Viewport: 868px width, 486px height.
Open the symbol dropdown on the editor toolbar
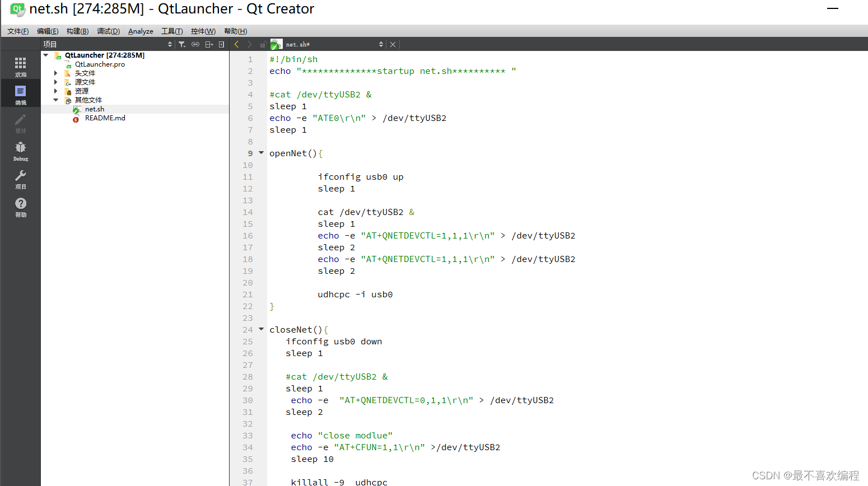381,44
